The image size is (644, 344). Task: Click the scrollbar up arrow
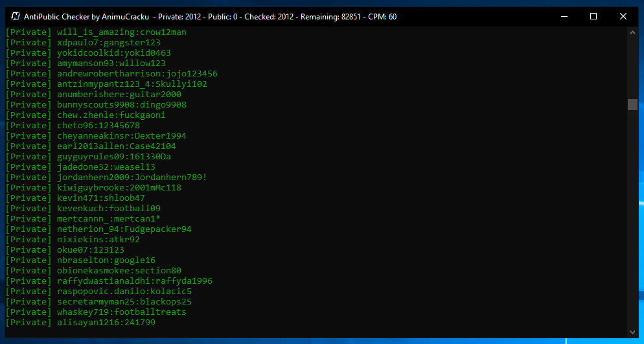pyautogui.click(x=632, y=32)
